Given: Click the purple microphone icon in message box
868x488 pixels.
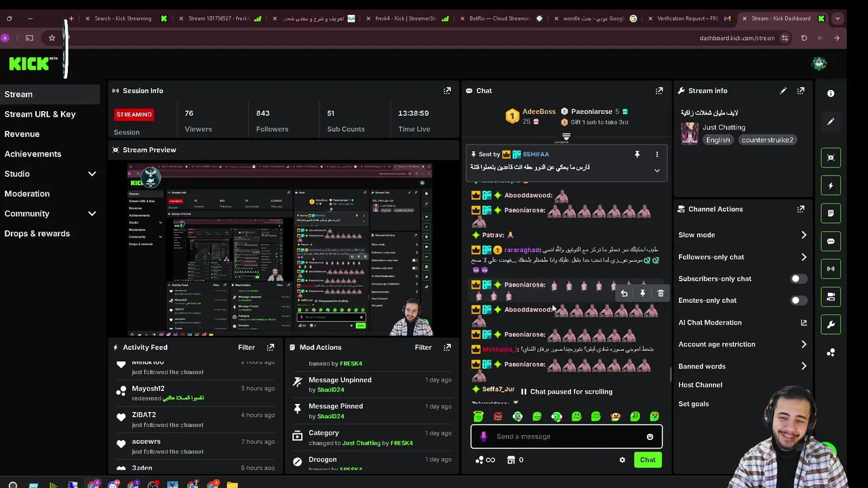Looking at the screenshot, I should pos(484,437).
